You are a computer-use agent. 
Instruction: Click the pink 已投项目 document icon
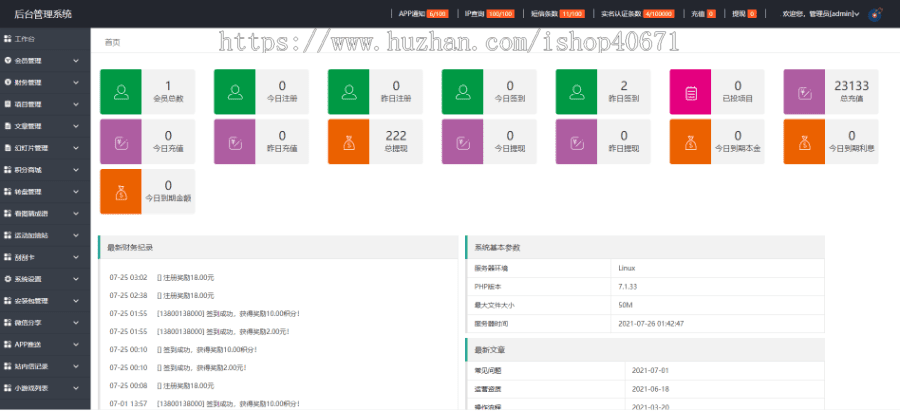point(689,93)
